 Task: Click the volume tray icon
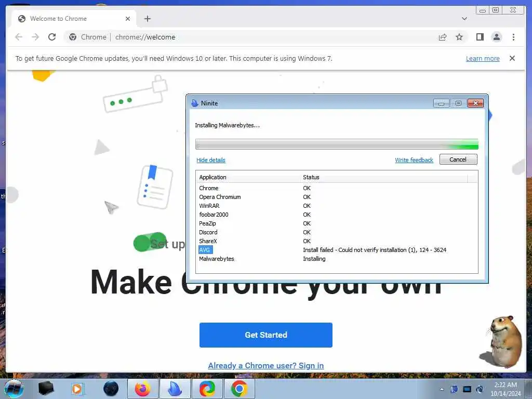point(480,389)
